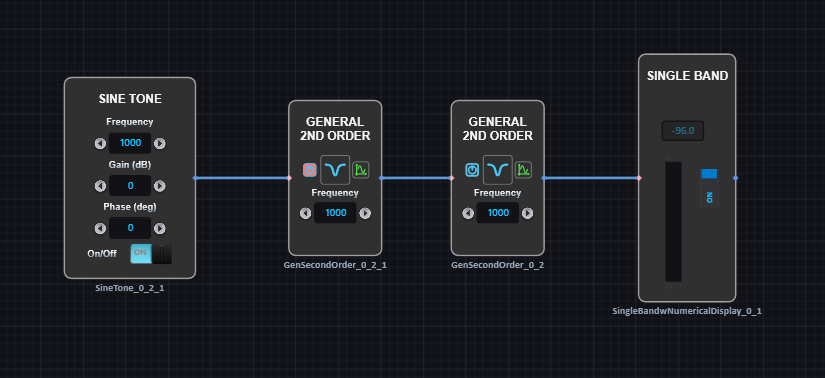Open green response graph icon on GenSecondOrder_0_2
Viewport: 825px width, 378px height.
[523, 170]
